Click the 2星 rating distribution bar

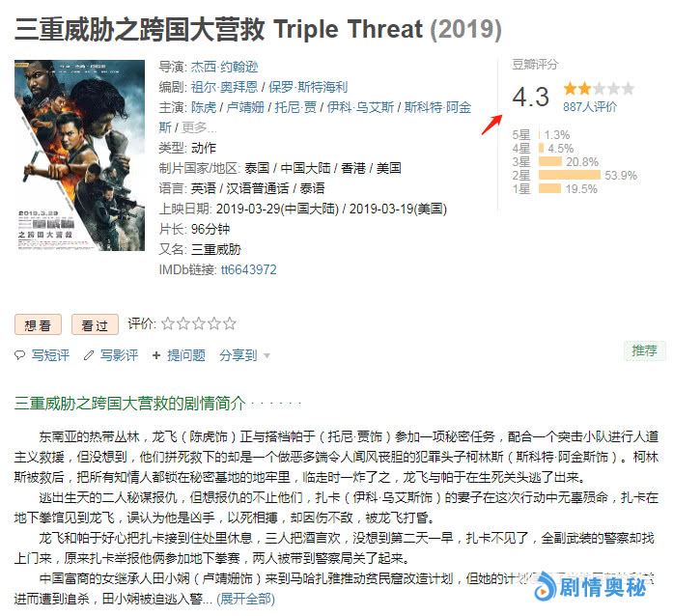(x=569, y=175)
